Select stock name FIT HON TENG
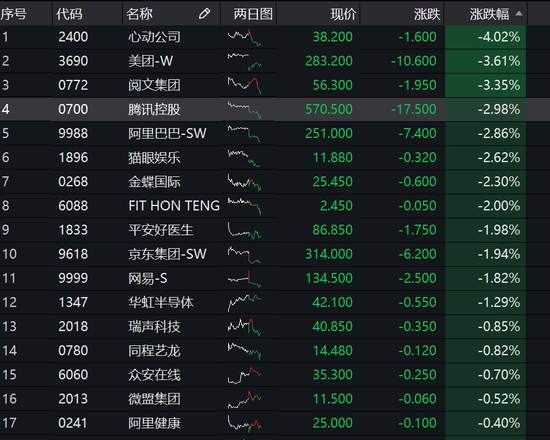The width and height of the screenshot is (550, 440). tap(174, 206)
